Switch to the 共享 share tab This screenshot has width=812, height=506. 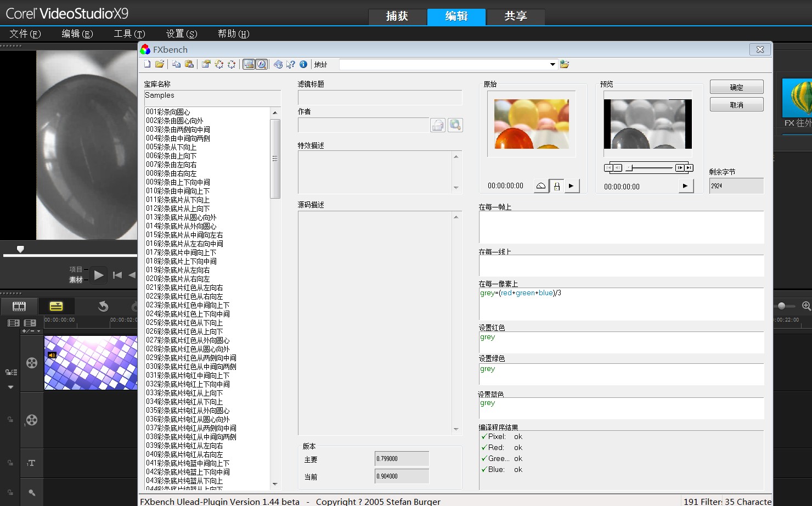tap(516, 16)
